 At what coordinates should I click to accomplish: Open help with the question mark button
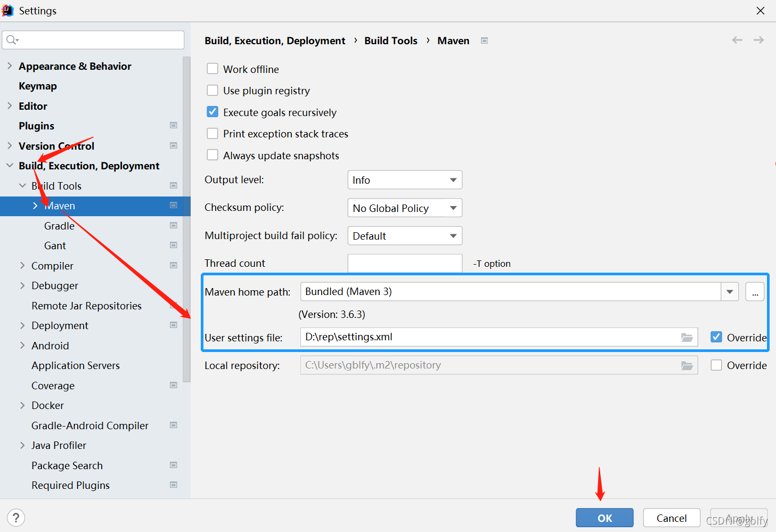click(x=16, y=518)
